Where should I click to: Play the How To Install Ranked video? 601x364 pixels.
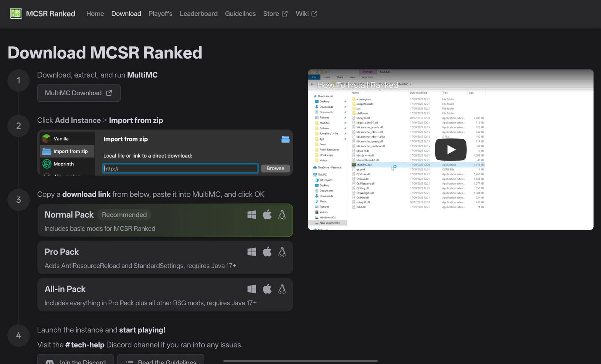pyautogui.click(x=450, y=149)
